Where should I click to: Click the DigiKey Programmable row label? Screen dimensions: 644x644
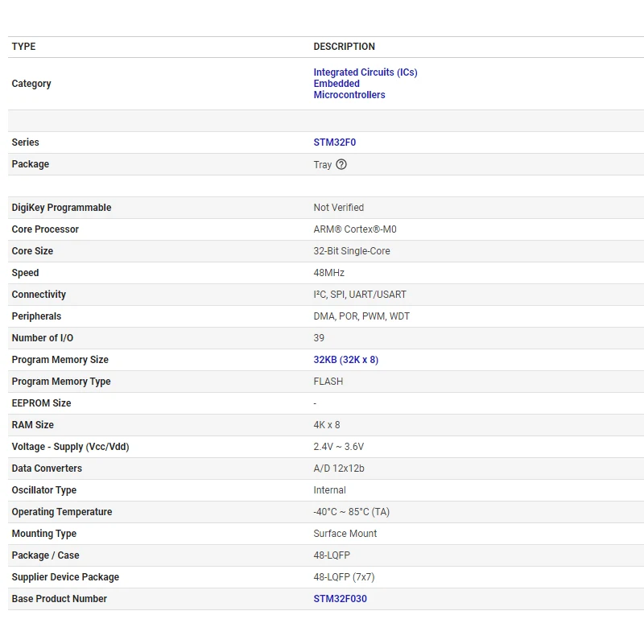pyautogui.click(x=61, y=208)
